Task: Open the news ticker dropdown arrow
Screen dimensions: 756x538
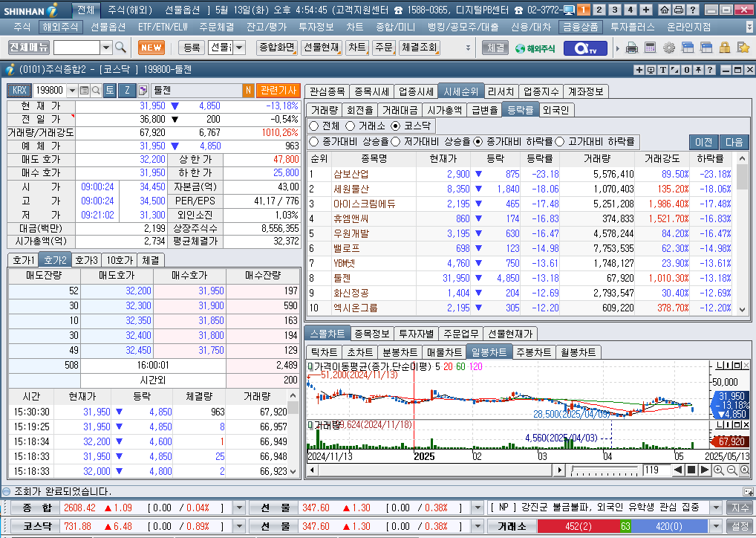Action: click(x=717, y=508)
